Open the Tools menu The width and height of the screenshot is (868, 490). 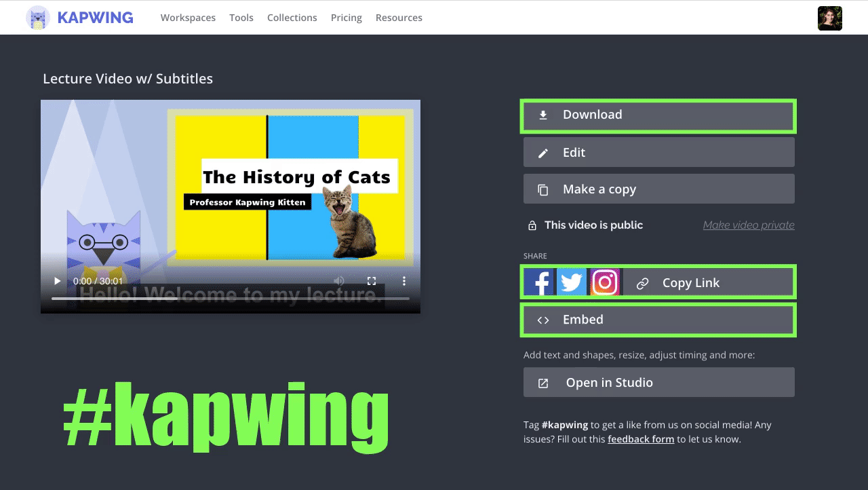[241, 18]
